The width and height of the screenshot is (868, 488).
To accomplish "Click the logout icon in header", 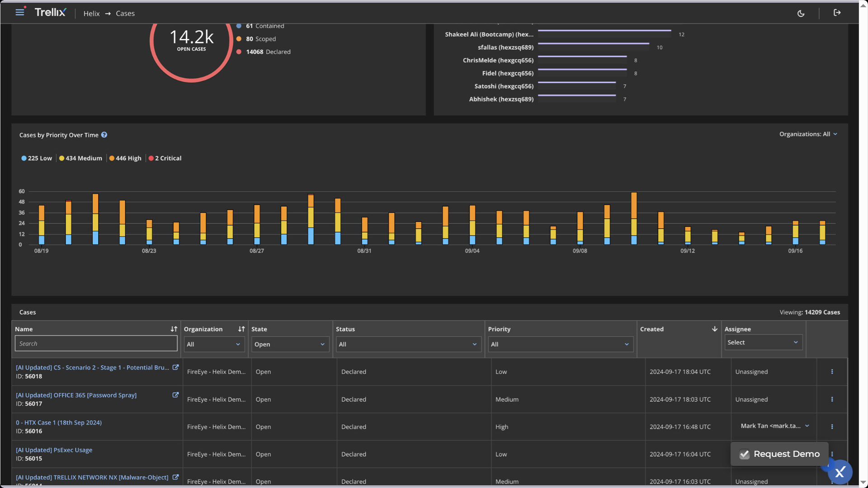I will pyautogui.click(x=837, y=13).
